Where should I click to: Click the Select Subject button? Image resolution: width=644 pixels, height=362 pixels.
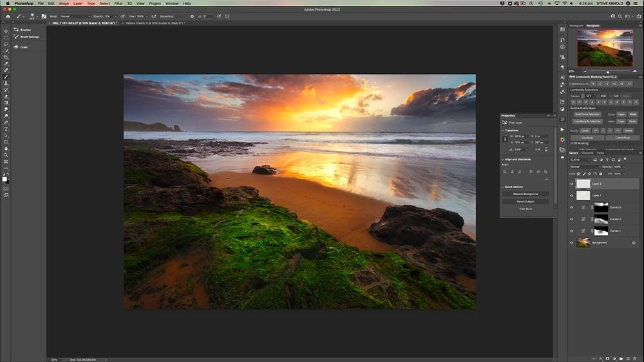[526, 202]
